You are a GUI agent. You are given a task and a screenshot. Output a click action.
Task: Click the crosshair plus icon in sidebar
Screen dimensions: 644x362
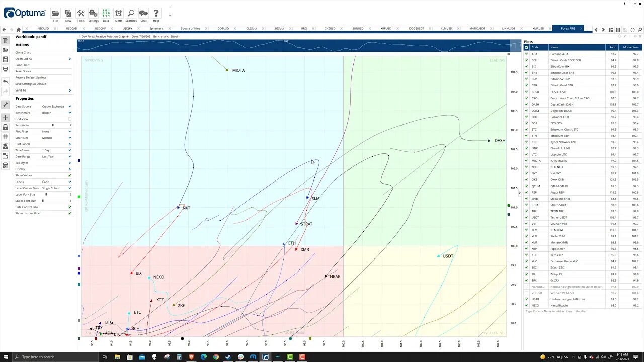(5, 118)
